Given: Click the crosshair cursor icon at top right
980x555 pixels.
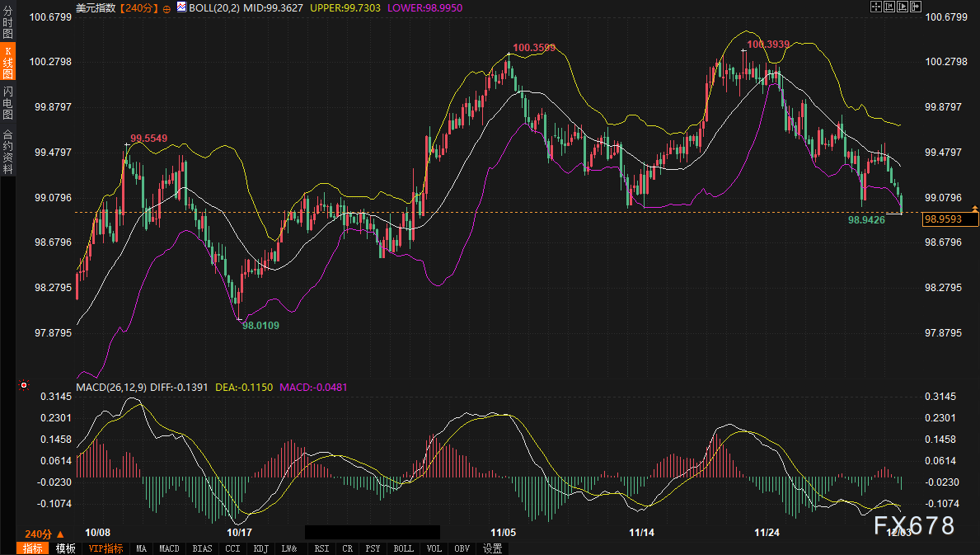Looking at the screenshot, I should pyautogui.click(x=876, y=7).
